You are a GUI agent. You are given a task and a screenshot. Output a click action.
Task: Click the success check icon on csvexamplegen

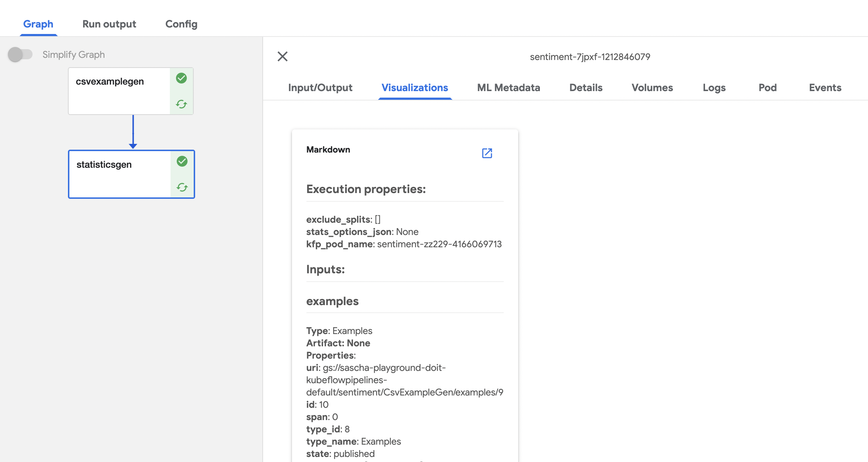[x=182, y=78]
